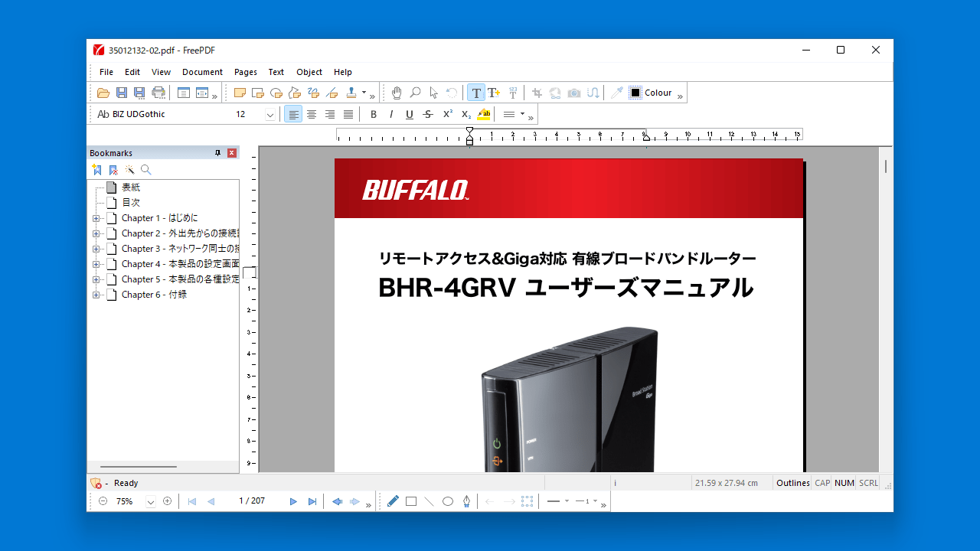Expand Chapter 6 bookmark node
Screen dimensions: 980x551
(x=96, y=295)
